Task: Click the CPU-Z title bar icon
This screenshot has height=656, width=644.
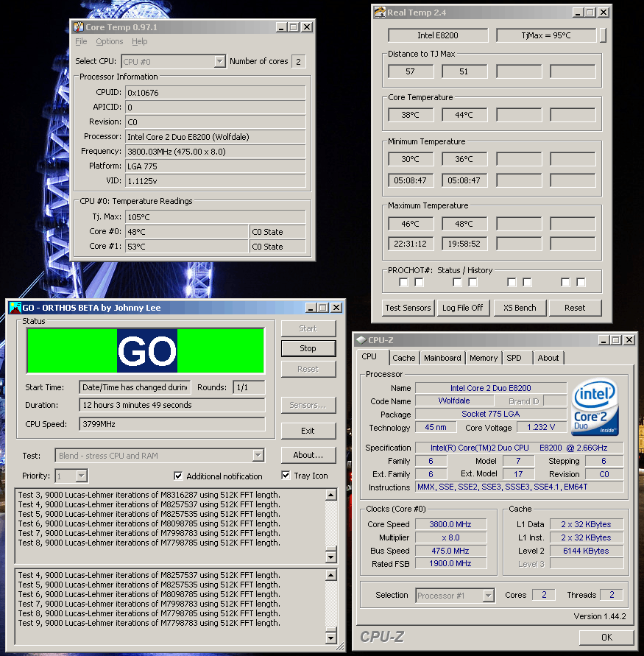Action: [x=361, y=340]
